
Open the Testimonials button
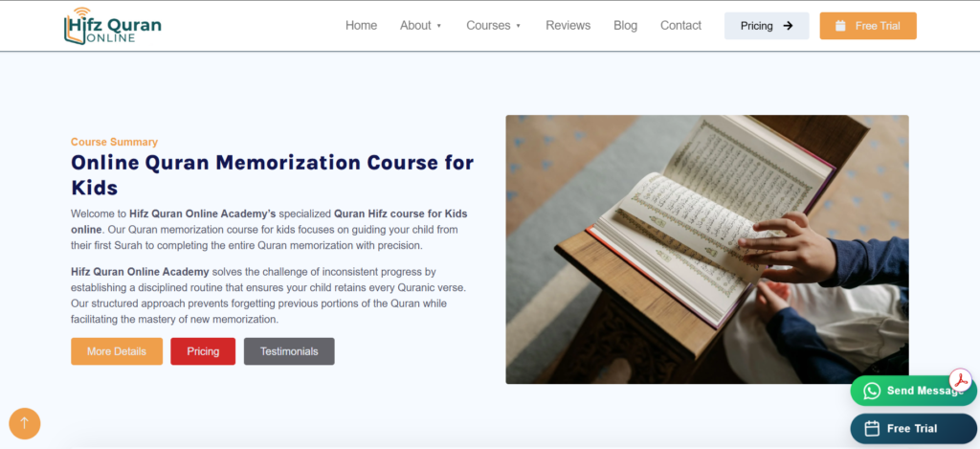[x=289, y=351]
